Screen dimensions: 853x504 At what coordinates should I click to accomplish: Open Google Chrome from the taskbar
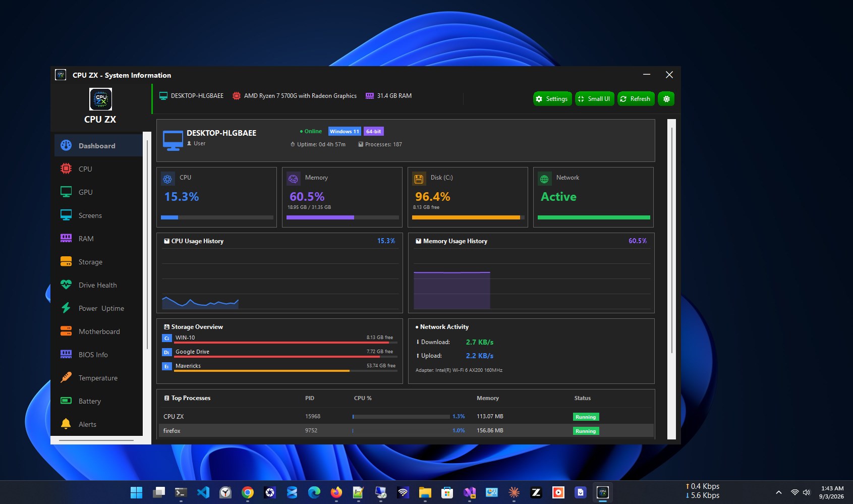coord(248,492)
